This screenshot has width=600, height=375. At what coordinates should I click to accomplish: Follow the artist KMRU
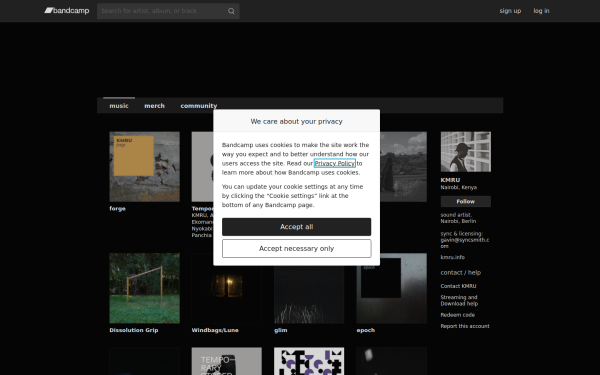coord(466,202)
